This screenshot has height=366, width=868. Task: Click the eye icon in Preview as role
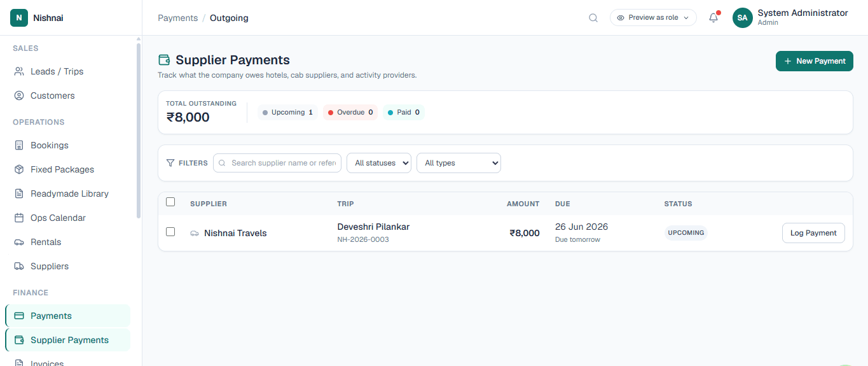[x=621, y=18]
